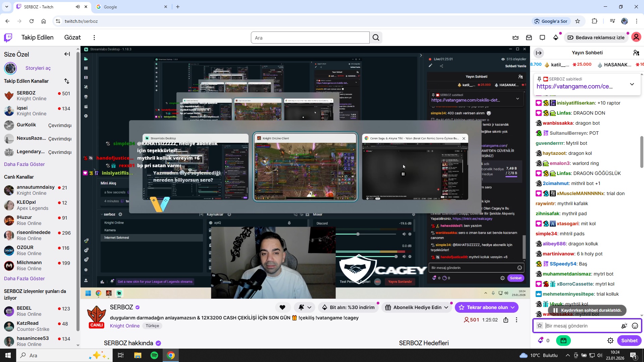Screen dimensions: 644x362
Task: Open chat settings gear
Action: point(610,341)
